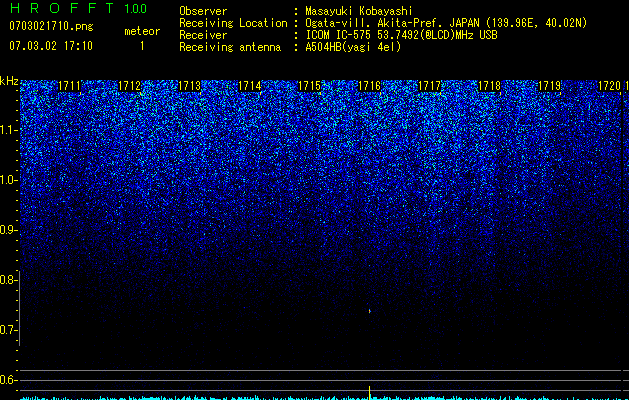Click the date 07.03.02 17:10
The height and width of the screenshot is (400, 629).
(x=51, y=46)
